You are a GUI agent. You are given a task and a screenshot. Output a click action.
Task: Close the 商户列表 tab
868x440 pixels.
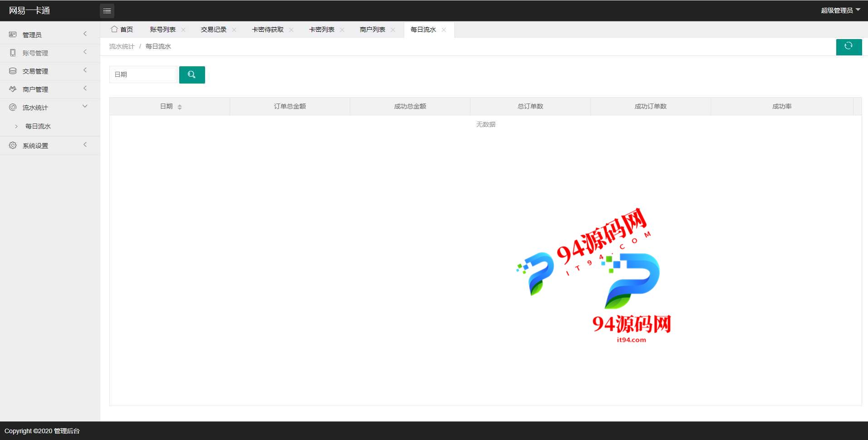(x=393, y=30)
